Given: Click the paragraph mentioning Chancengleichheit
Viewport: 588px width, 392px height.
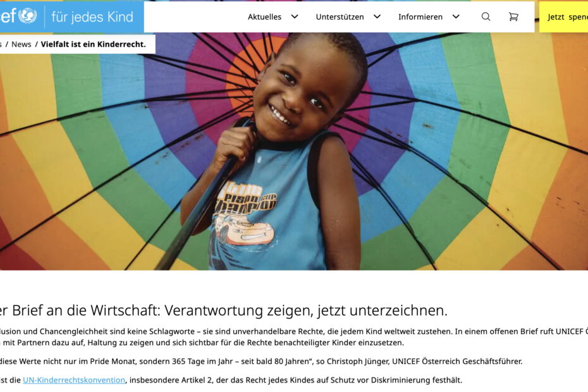Looking at the screenshot, I should coord(294,337).
